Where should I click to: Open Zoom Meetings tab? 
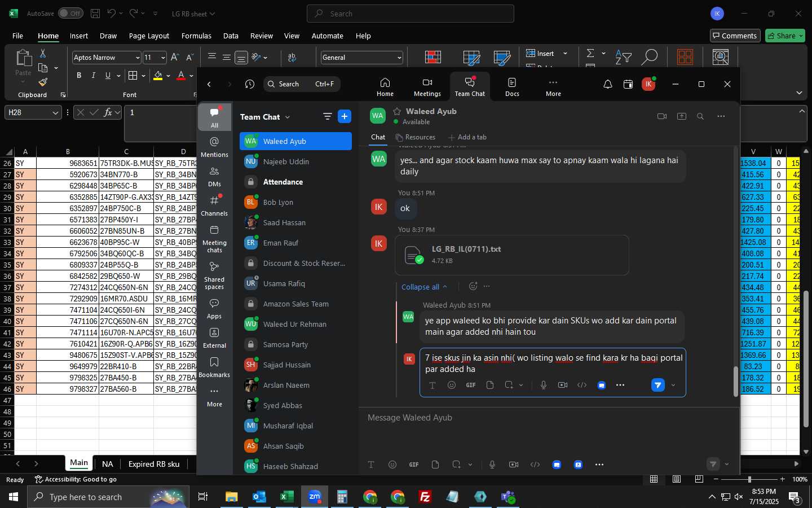(x=427, y=86)
